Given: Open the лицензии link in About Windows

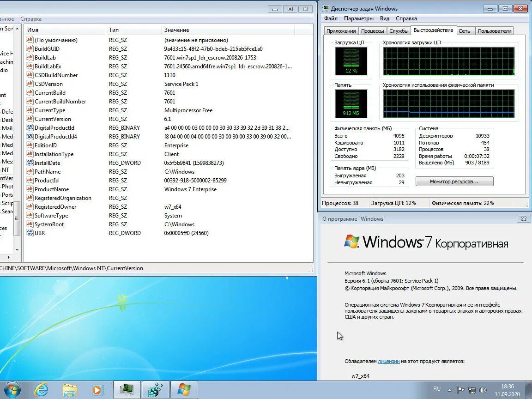Looking at the screenshot, I should (x=388, y=361).
